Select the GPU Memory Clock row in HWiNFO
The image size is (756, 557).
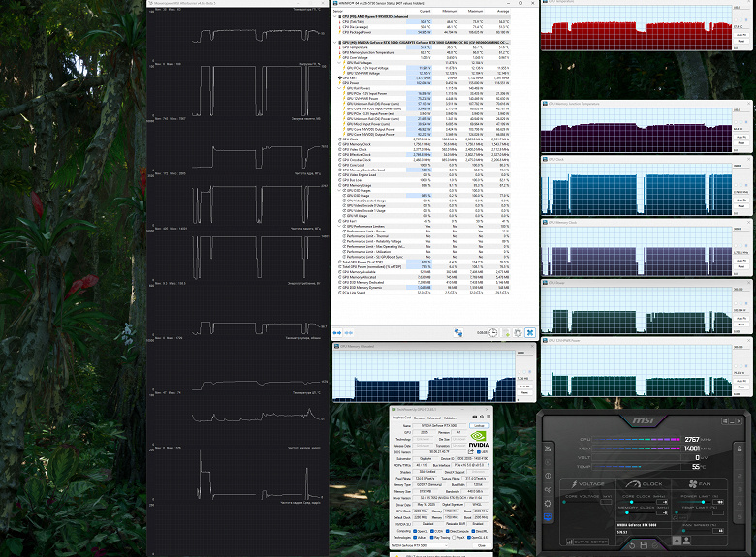click(422, 144)
